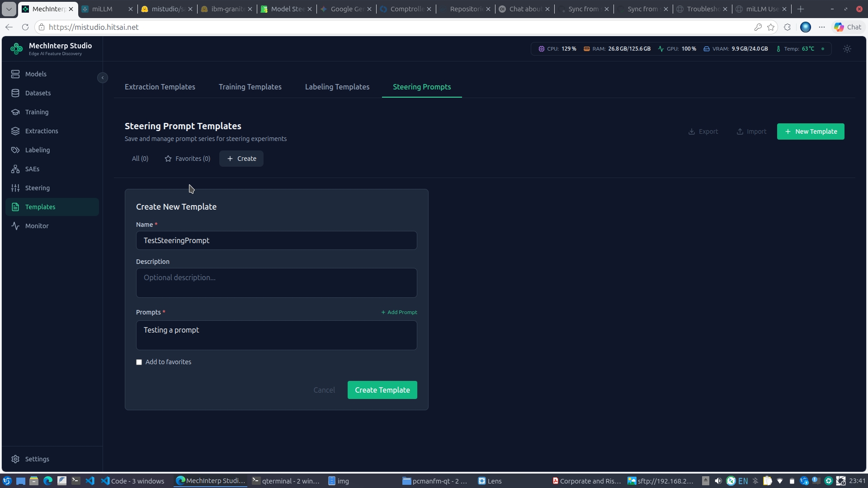
Task: Show All (0) templates
Action: 140,159
